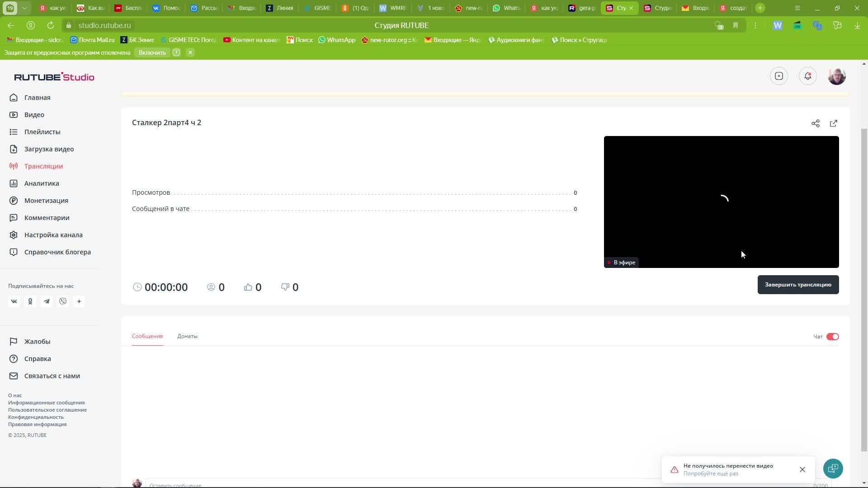Click the page vertical scrollbar
This screenshot has height=488, width=868.
(x=864, y=289)
